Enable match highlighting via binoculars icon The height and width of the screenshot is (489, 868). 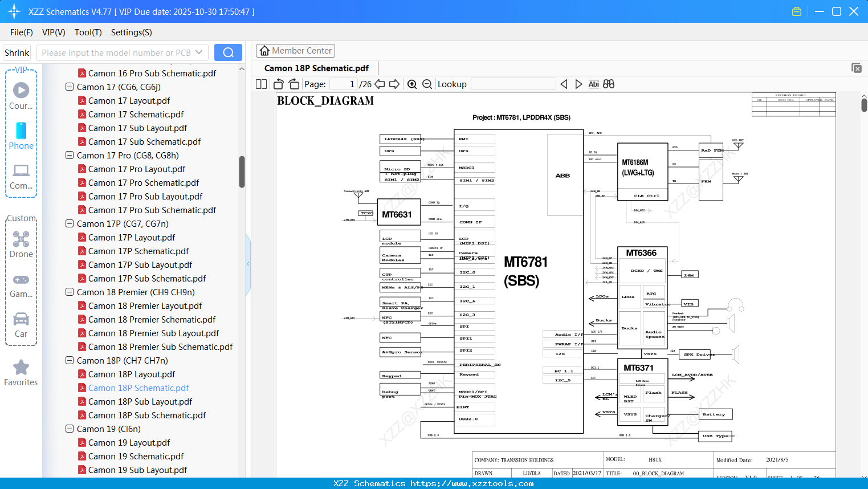tap(608, 84)
